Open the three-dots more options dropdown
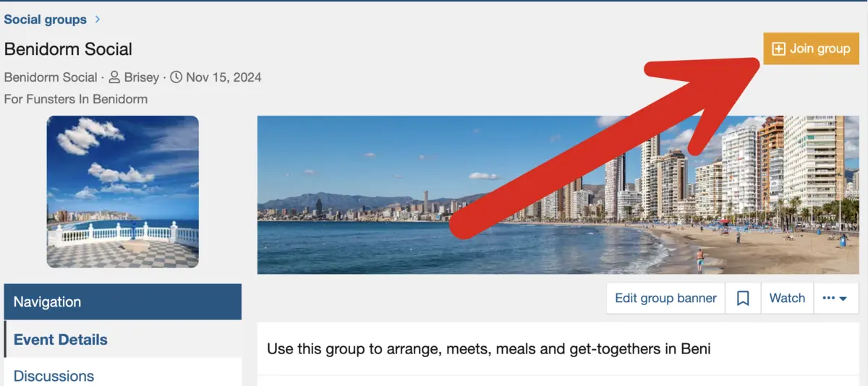Viewport: 868px width, 386px height. (x=835, y=298)
